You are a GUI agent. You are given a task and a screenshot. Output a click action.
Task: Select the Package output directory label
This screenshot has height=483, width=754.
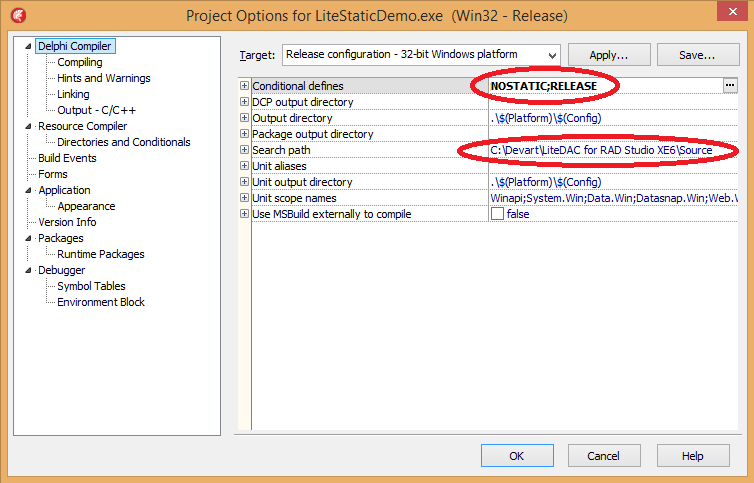pos(313,134)
